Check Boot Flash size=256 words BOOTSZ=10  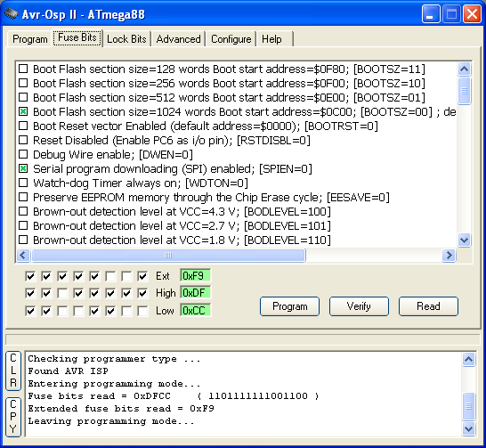[23, 83]
